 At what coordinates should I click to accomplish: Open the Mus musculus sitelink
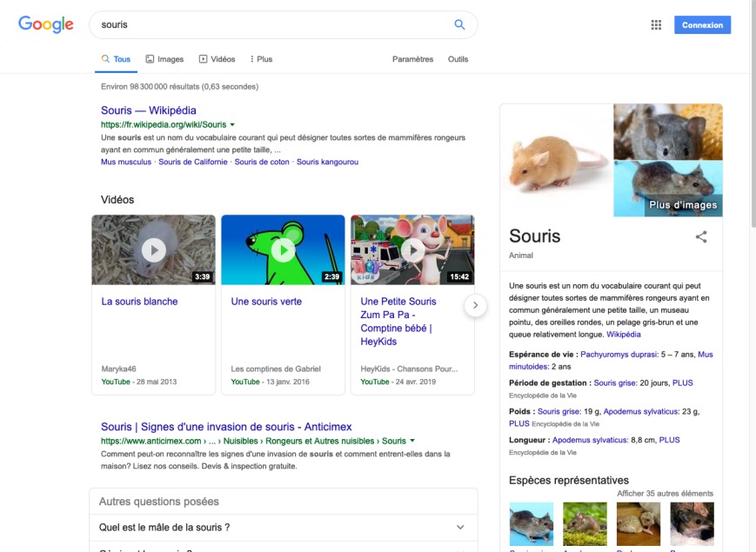click(126, 162)
